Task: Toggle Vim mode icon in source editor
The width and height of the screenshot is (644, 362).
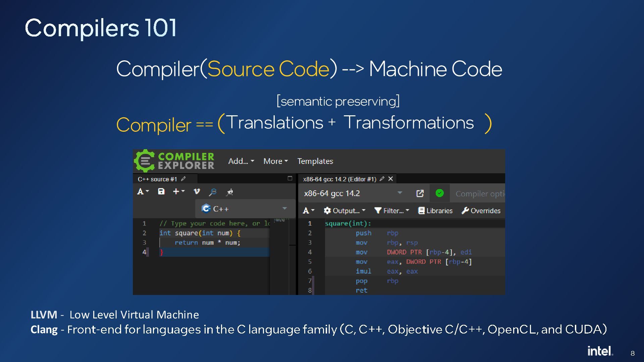Action: tap(197, 191)
